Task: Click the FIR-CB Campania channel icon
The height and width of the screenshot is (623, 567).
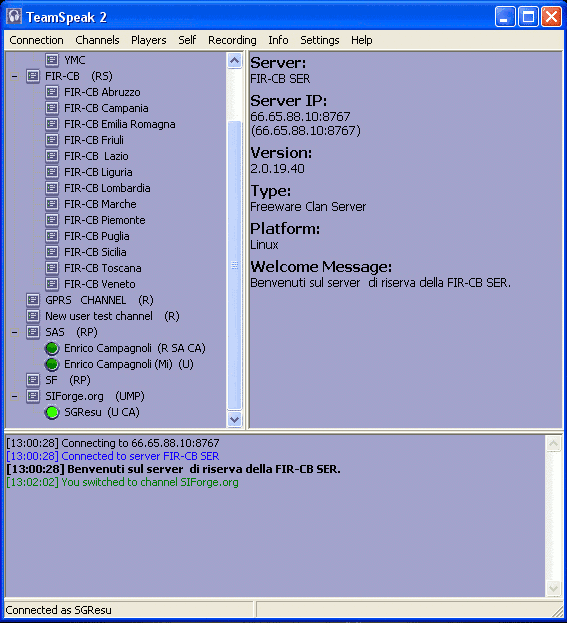Action: 52,108
